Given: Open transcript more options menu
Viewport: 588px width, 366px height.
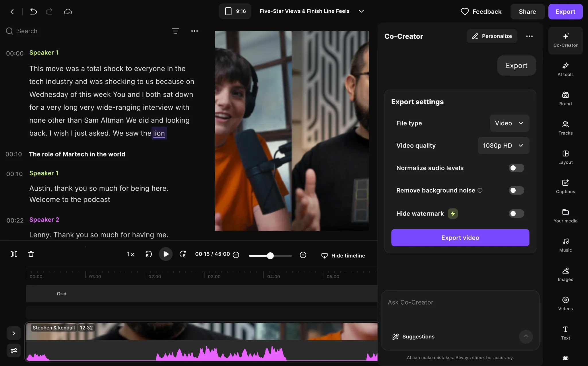Looking at the screenshot, I should pyautogui.click(x=195, y=31).
